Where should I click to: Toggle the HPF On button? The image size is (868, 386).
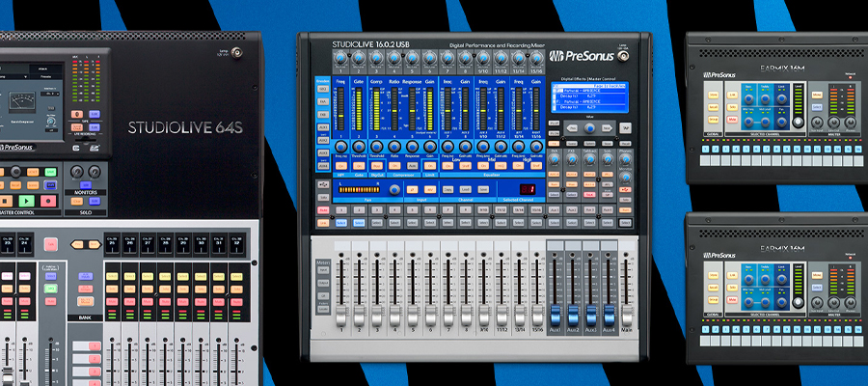click(x=341, y=166)
